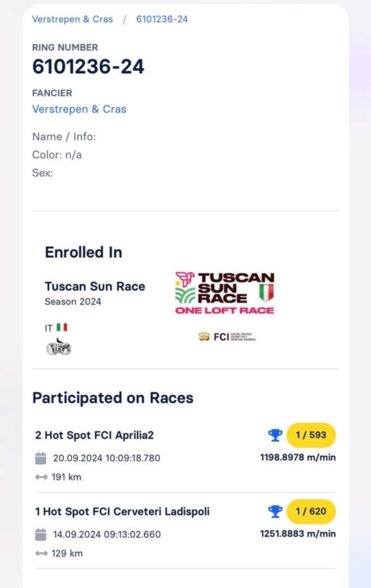Click the round pigeon federation emblem icon
This screenshot has height=588, width=371.
(x=58, y=347)
